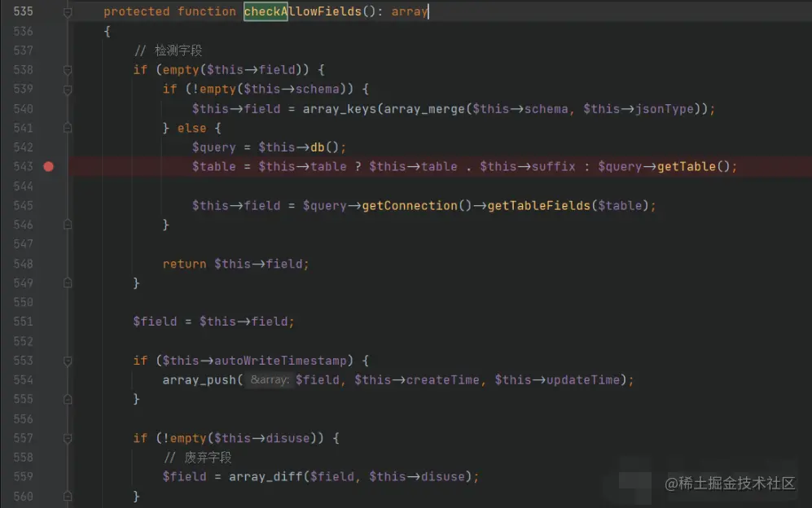Collapse the if block at line 539

click(x=68, y=90)
